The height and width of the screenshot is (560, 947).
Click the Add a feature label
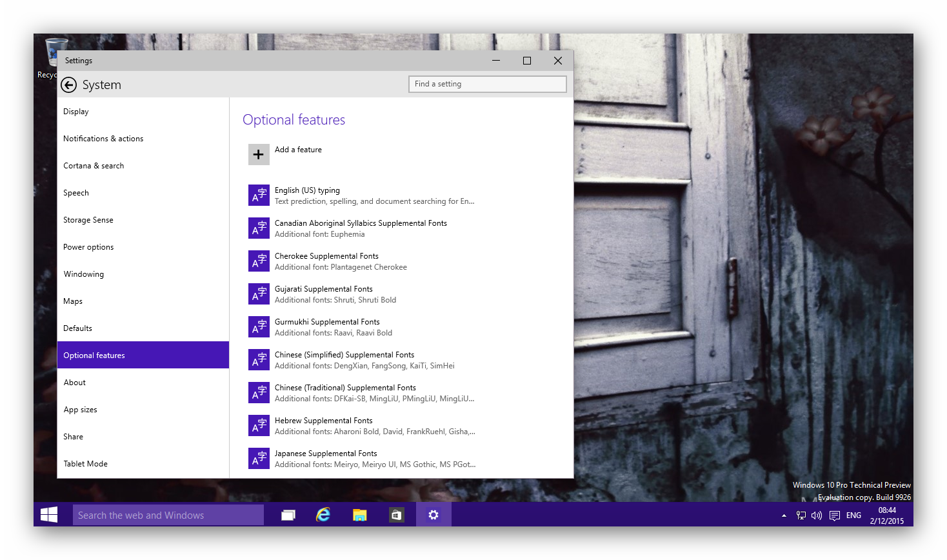click(298, 150)
